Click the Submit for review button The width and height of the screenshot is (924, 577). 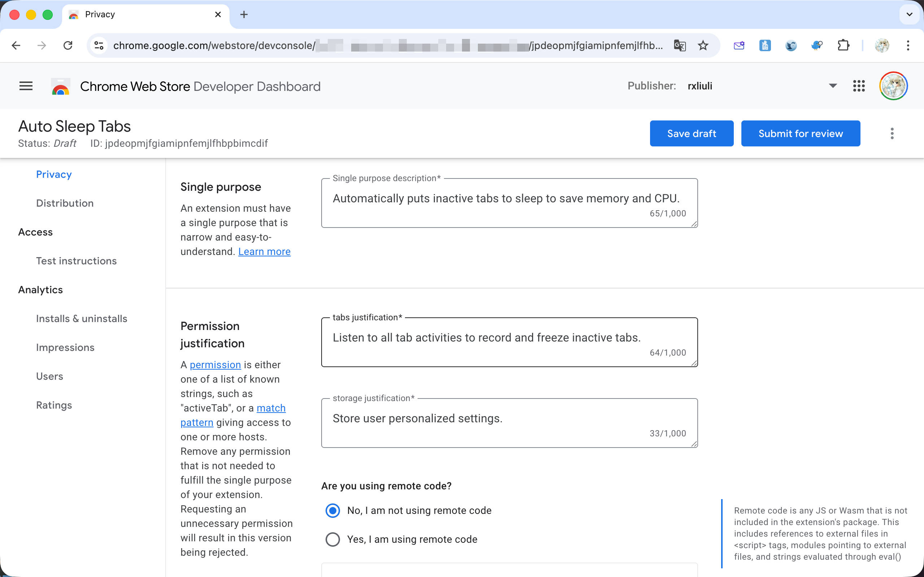tap(800, 133)
